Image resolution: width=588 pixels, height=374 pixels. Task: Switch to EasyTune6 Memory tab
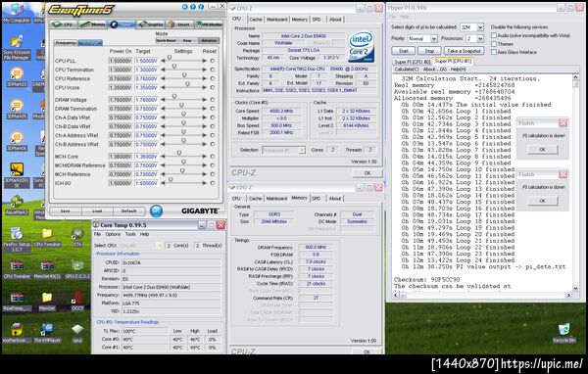(93, 24)
